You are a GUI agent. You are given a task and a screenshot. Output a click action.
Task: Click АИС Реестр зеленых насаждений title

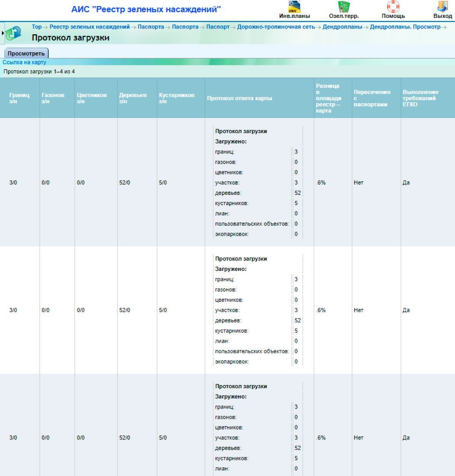coord(146,10)
